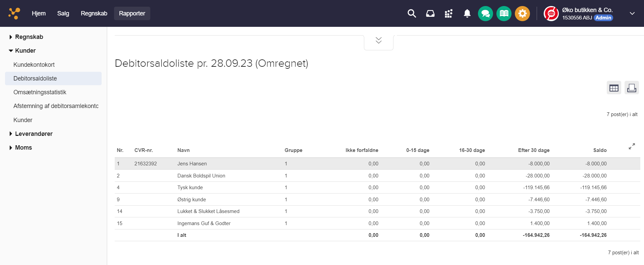Image resolution: width=644 pixels, height=265 pixels.
Task: Select the Jens Hansen row
Action: [x=192, y=164]
